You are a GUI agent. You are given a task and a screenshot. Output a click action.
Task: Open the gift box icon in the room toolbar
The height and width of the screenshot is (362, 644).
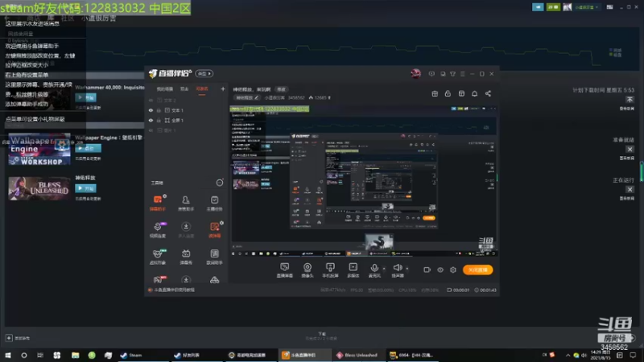435,93
